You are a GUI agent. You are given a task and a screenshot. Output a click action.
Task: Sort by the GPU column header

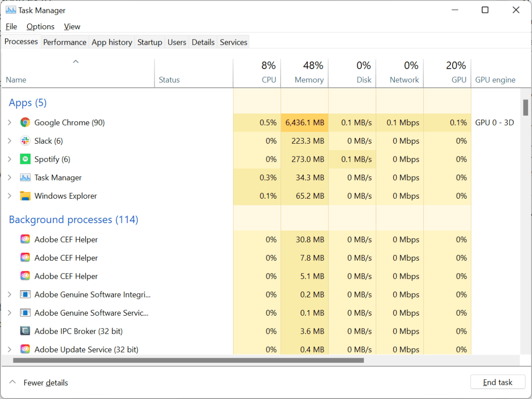tap(447, 73)
